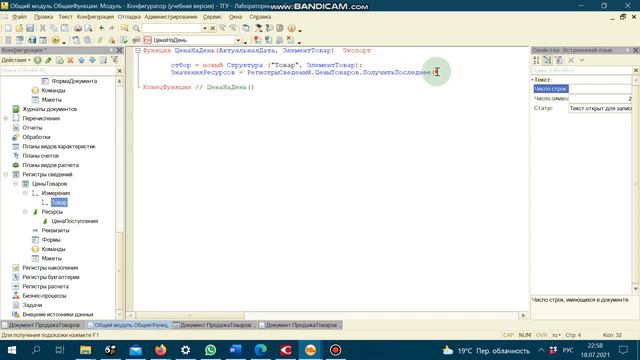Open Firefox from the taskbar
This screenshot has width=640, height=360.
coord(160,350)
